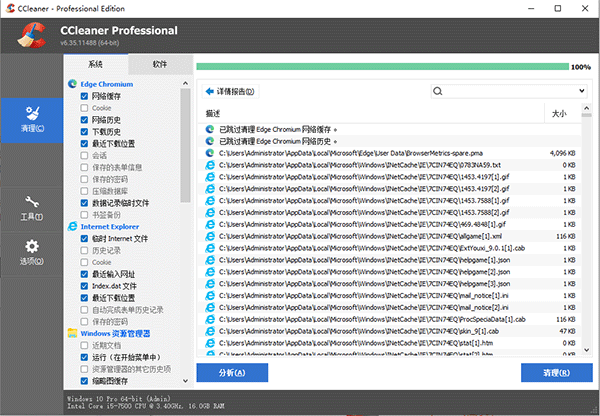Viewport: 600px width, 416px height.
Task: Open the 清理 (Clean) sidebar section
Action: (x=32, y=120)
